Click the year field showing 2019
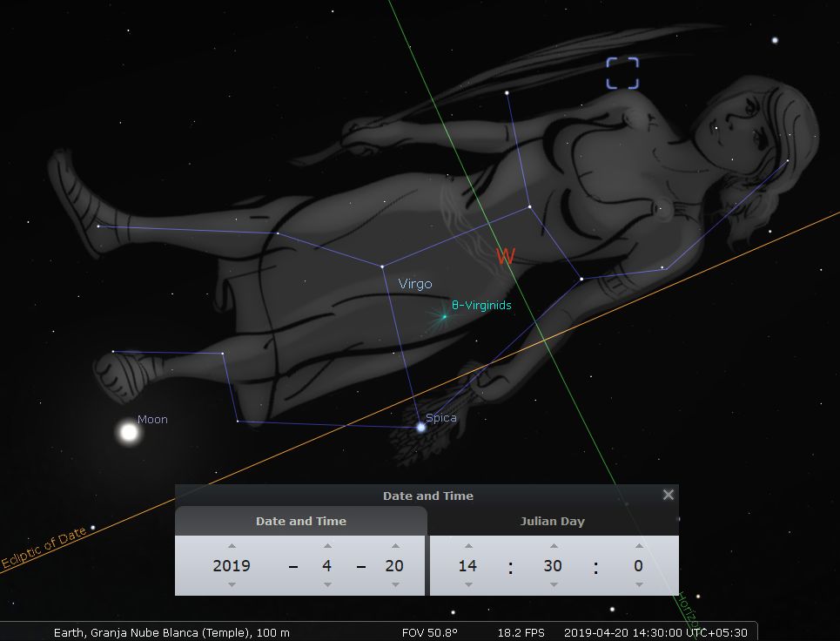This screenshot has height=641, width=840. pyautogui.click(x=232, y=565)
